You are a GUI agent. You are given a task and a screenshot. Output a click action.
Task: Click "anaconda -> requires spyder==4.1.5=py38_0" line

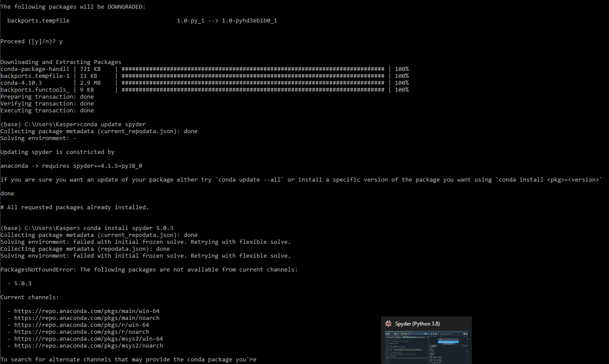[71, 166]
